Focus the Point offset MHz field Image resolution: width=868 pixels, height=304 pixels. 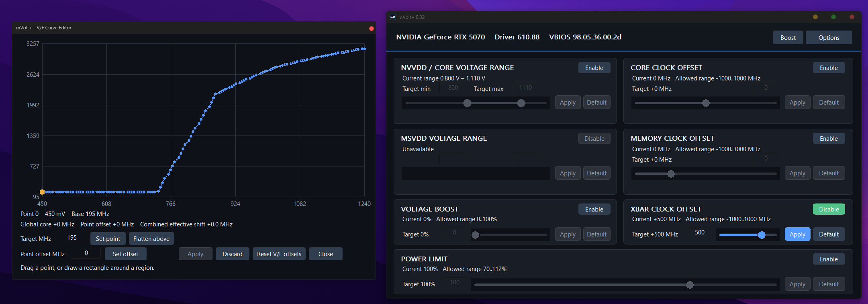[x=86, y=253]
